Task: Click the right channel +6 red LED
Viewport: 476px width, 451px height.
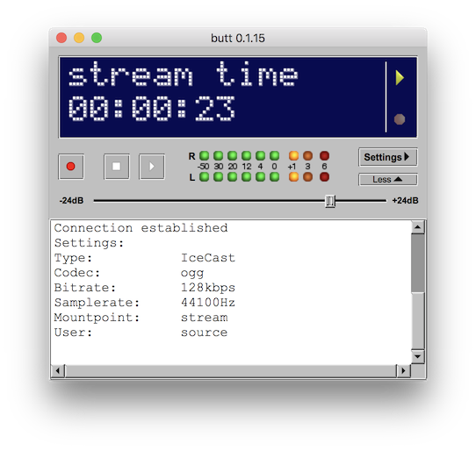Action: [x=324, y=156]
